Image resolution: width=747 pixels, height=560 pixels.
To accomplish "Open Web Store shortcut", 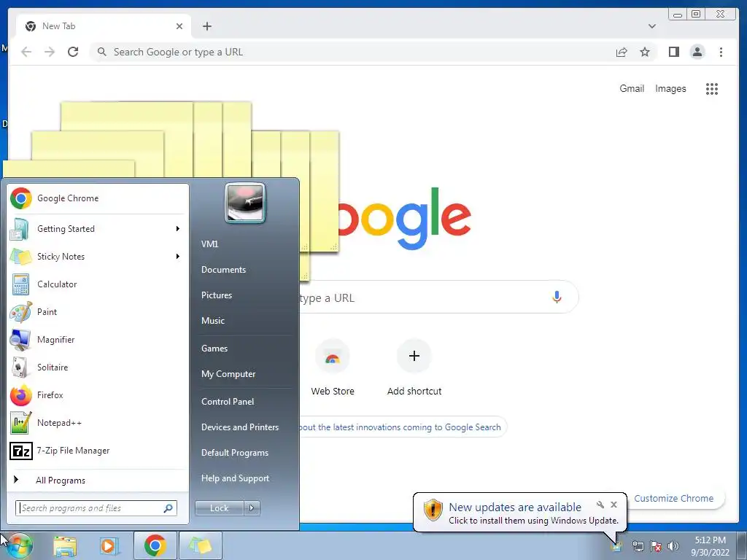I will [x=333, y=367].
